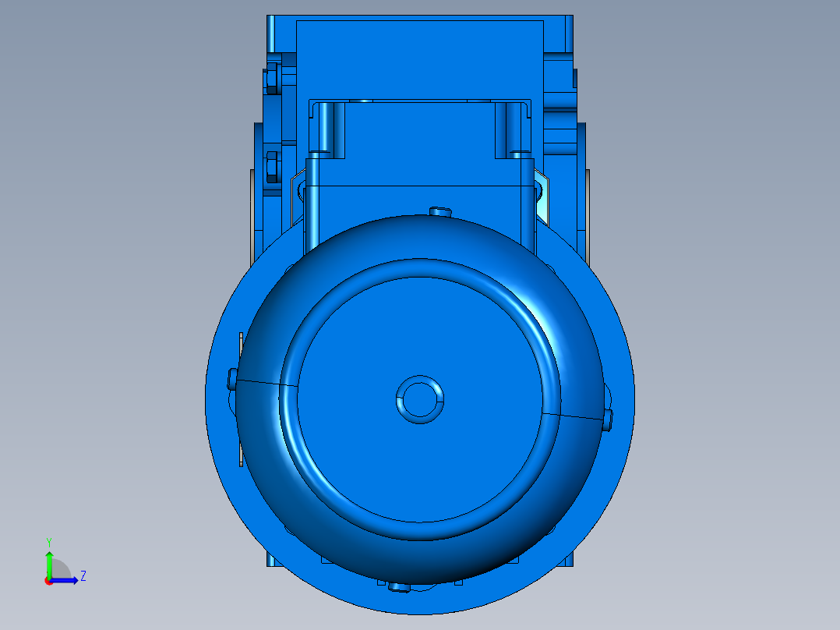Pick the bolt at the bottom of the motor fan cover

[x=399, y=587]
